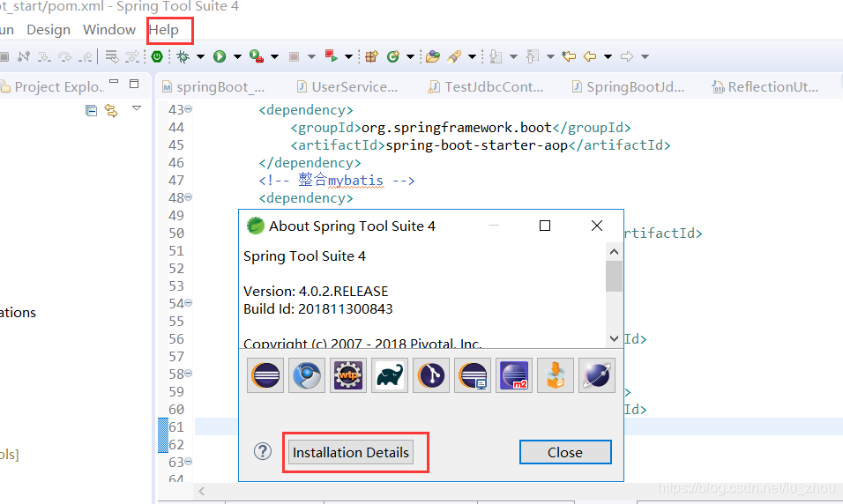Click the Git EGit feature icon

click(431, 375)
